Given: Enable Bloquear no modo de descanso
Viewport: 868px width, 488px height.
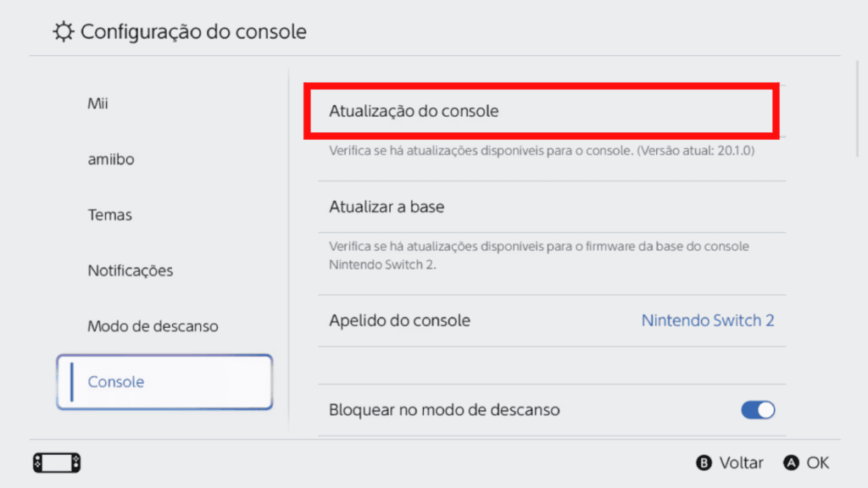Looking at the screenshot, I should (758, 409).
